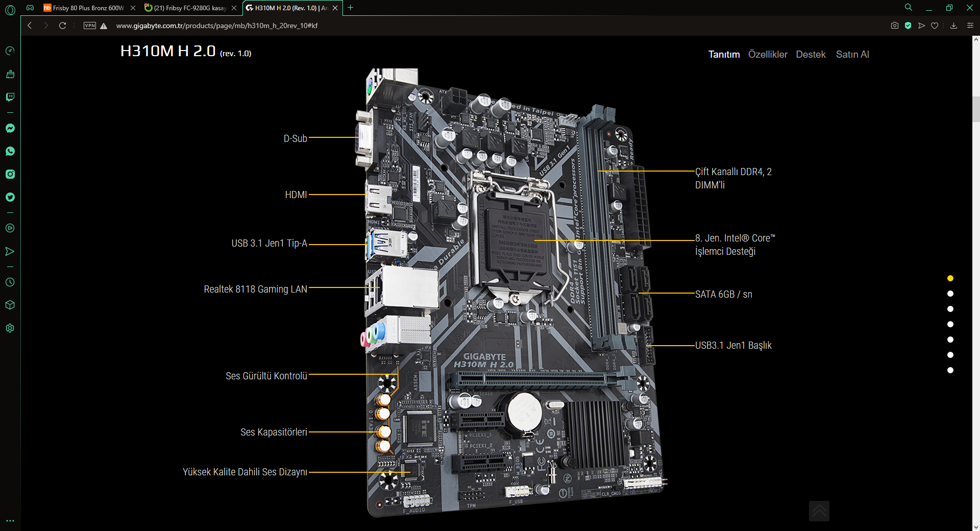
Task: Open the Destek page
Action: [811, 55]
